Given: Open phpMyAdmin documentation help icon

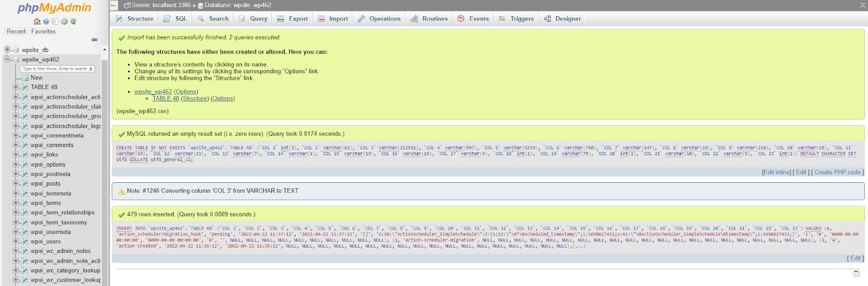Looking at the screenshot, I should [46, 22].
